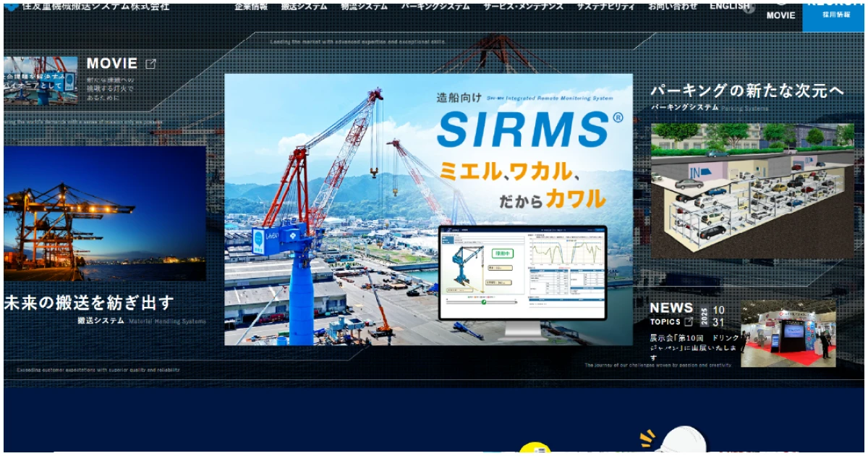Image resolution: width=868 pixels, height=456 pixels.
Task: Click the 未来の搬送を紡ぎ出す heading
Action: [x=89, y=303]
